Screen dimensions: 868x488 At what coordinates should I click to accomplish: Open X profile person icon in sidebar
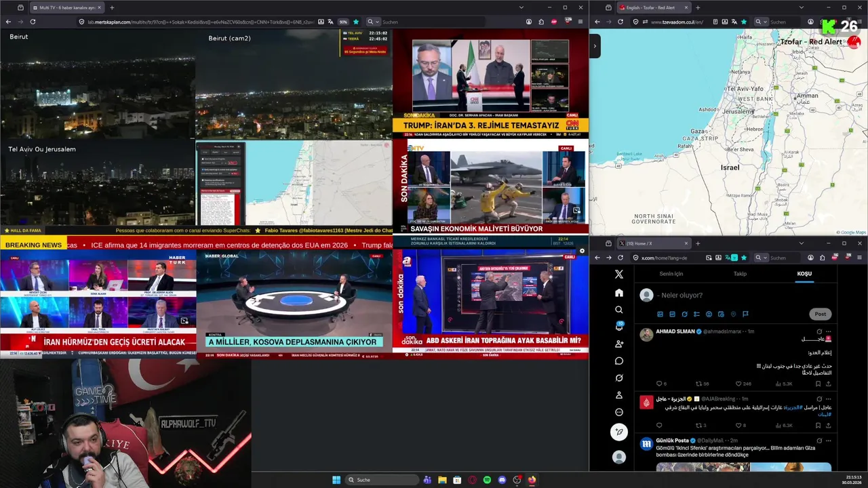[x=618, y=395]
